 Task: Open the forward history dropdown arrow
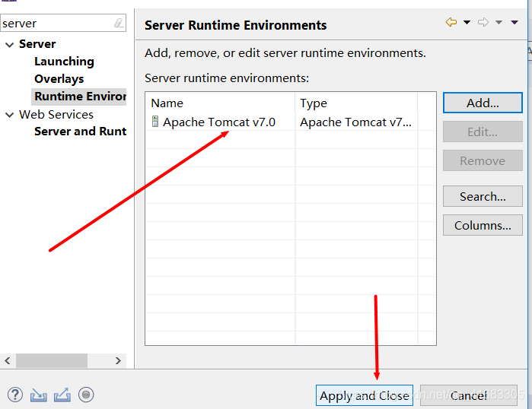(499, 22)
